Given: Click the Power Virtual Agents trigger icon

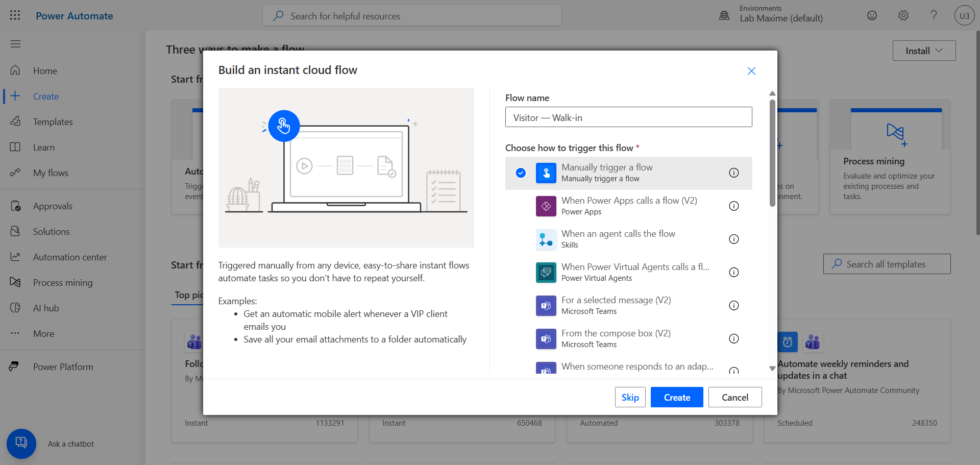Looking at the screenshot, I should coord(546,273).
